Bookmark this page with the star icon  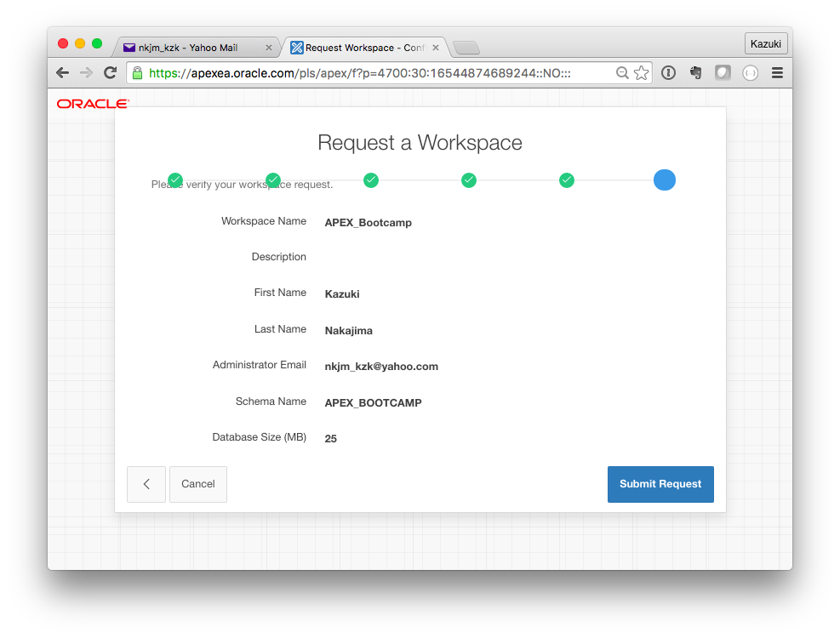tap(641, 73)
